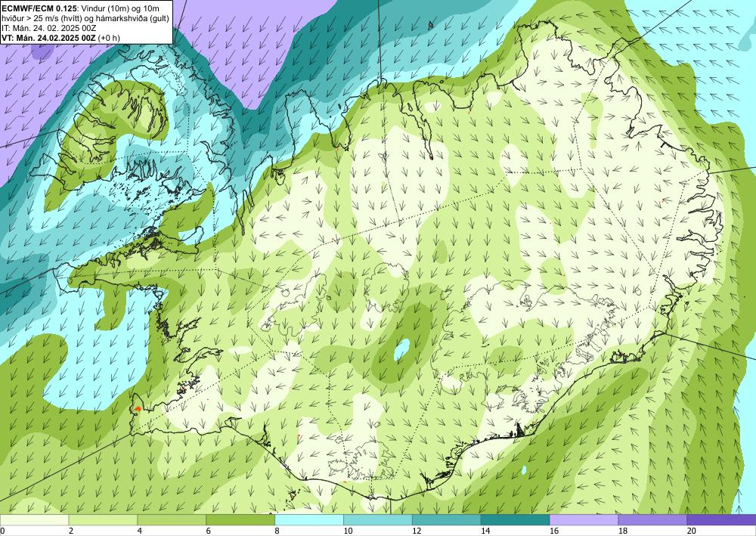Click the legend scale label "4"

[139, 531]
